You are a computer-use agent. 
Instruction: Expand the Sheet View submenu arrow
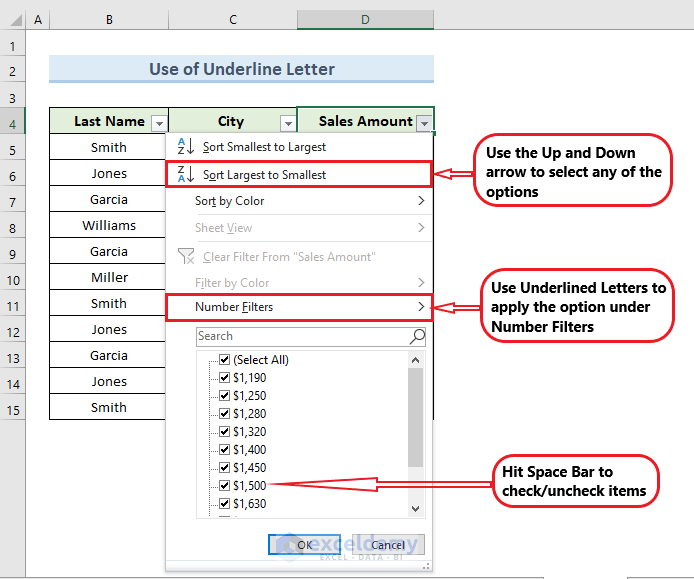tap(421, 228)
